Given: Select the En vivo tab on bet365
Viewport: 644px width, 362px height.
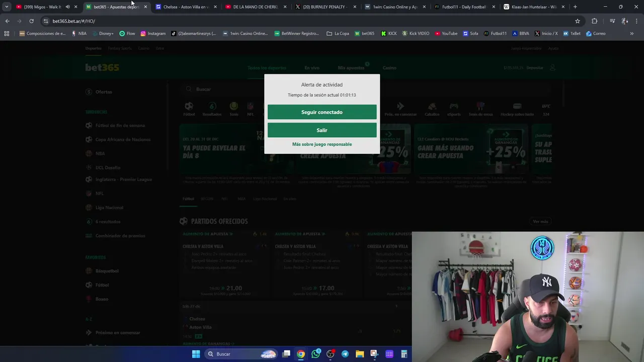Looking at the screenshot, I should coord(312,68).
